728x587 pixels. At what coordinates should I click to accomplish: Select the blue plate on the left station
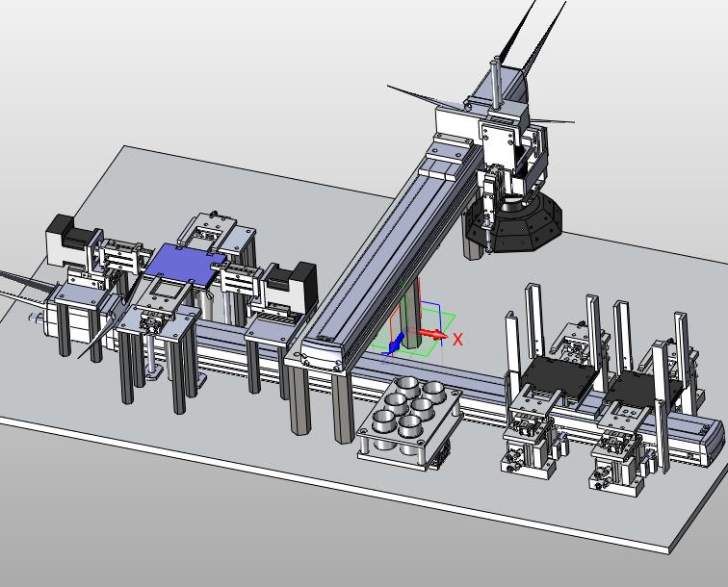[186, 265]
